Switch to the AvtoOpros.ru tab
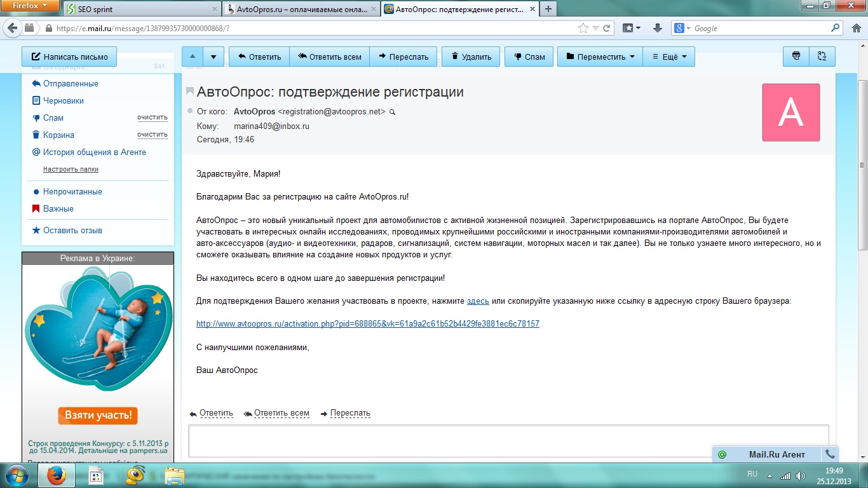The width and height of the screenshot is (868, 488). (301, 10)
